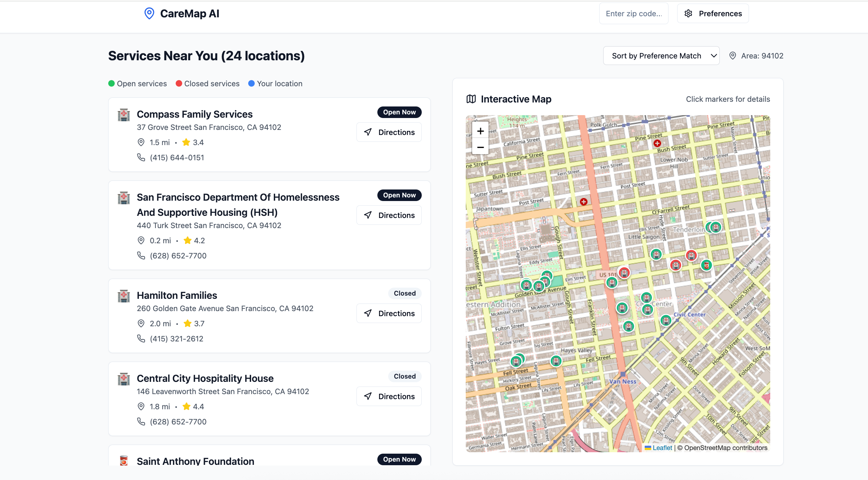The image size is (868, 480).
Task: Open the Sort by Preference Match dropdown
Action: (x=661, y=56)
